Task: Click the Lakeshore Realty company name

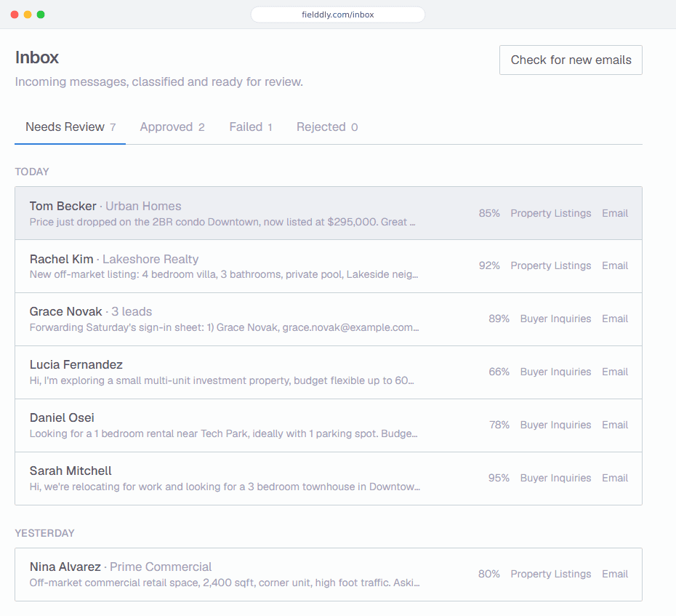Action: pyautogui.click(x=150, y=259)
